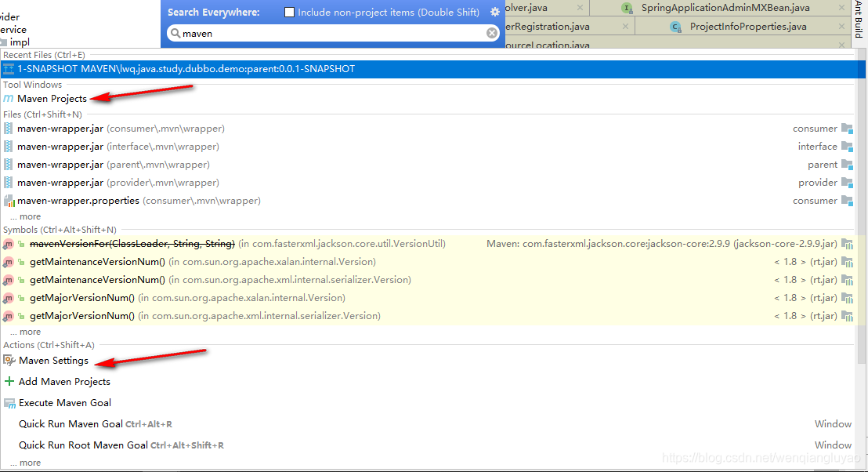Image resolution: width=868 pixels, height=472 pixels.
Task: Click recent file icon in highlighted row
Action: 9,69
